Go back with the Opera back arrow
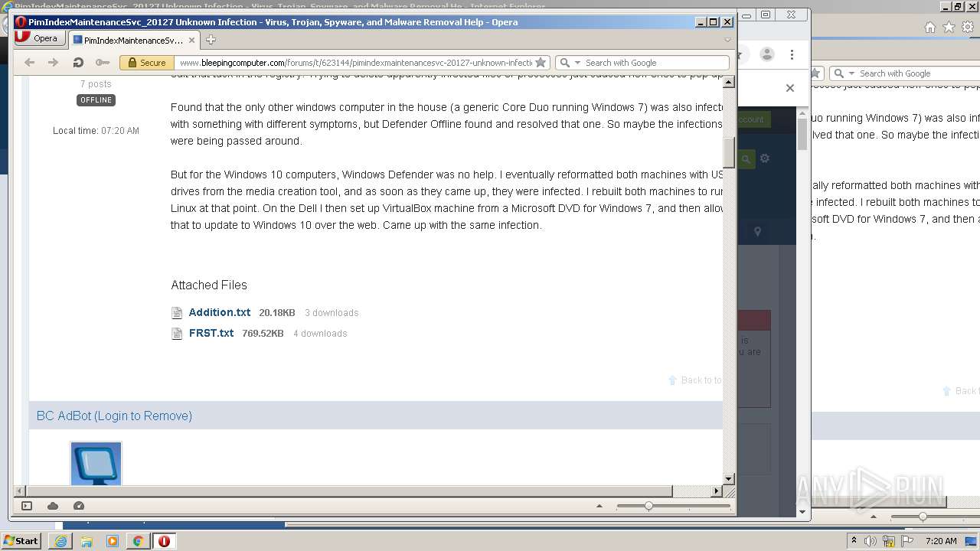 pos(29,63)
